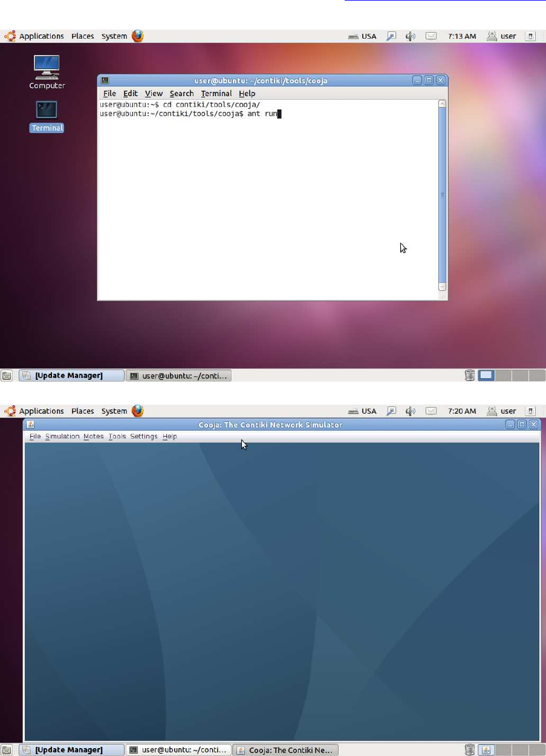Open the volume icon in the 7:20 AM panel

point(411,411)
